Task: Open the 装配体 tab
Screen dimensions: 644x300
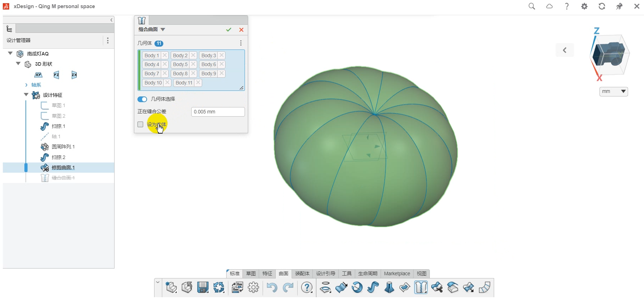Action: pos(302,273)
